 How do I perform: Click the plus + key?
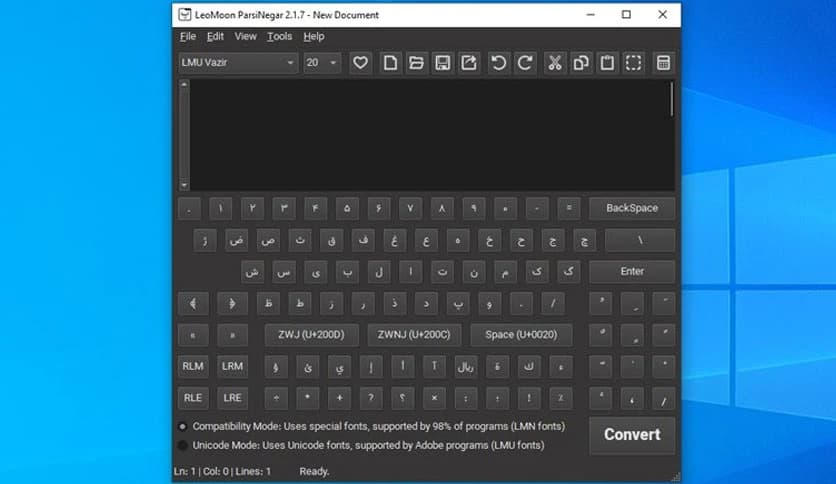coord(339,398)
